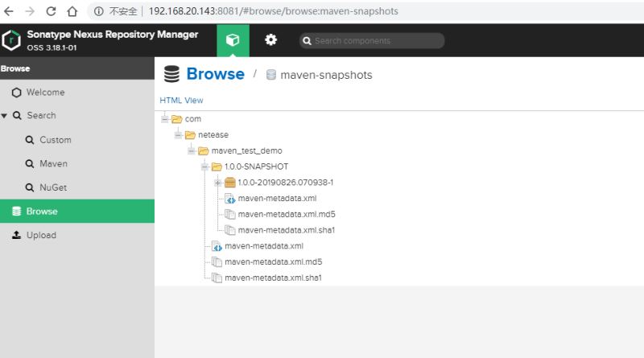This screenshot has height=358, width=644.
Task: Click the maven_test_demo folder icon
Action: tap(204, 150)
